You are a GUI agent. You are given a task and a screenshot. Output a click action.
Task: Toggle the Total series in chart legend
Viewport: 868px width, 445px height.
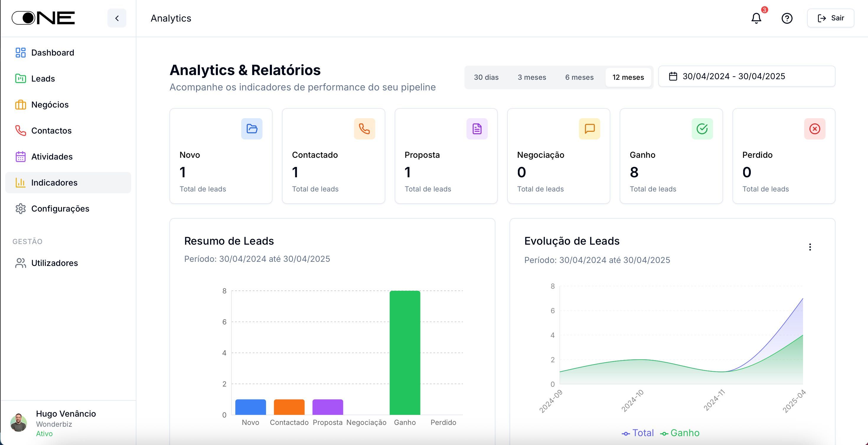pos(637,433)
